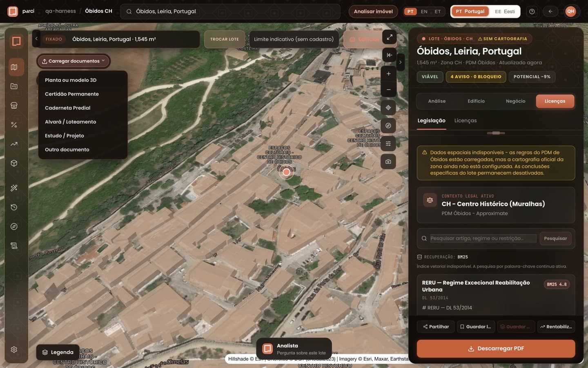The height and width of the screenshot is (368, 588).
Task: Click the bookmark Guardar l... button
Action: click(x=476, y=327)
